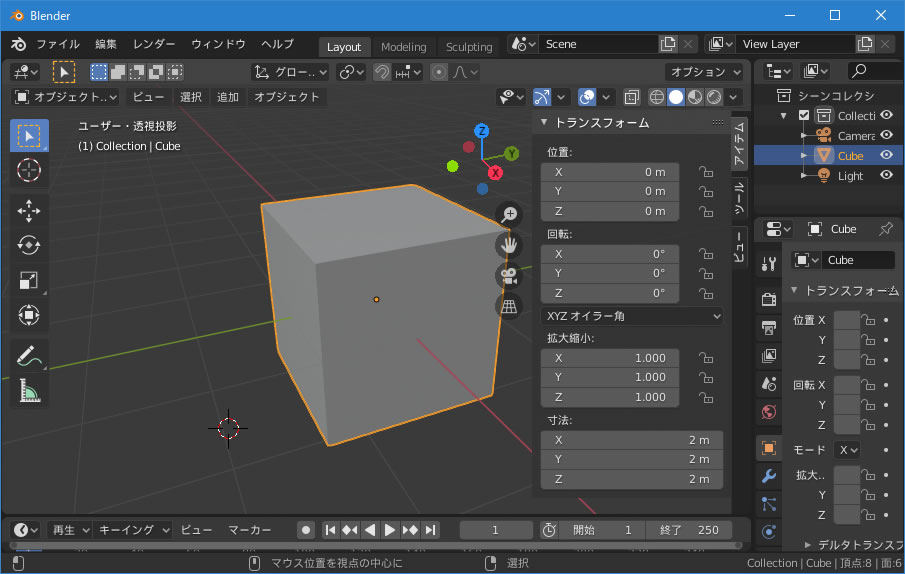Open the ファイル menu
Screen dimensions: 905x574
coord(58,45)
